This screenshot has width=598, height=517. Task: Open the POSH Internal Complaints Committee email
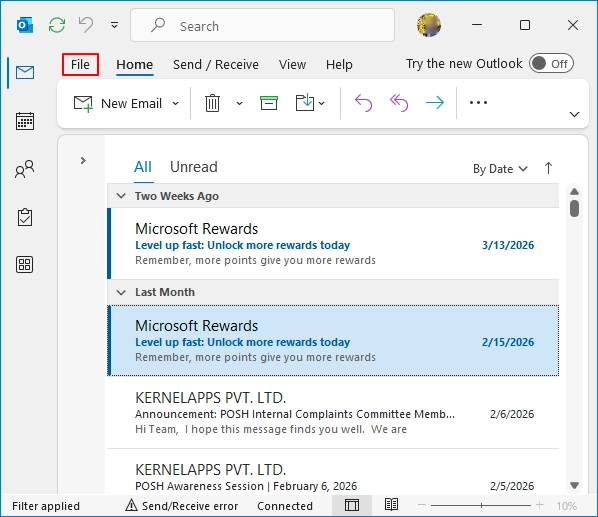tap(333, 413)
